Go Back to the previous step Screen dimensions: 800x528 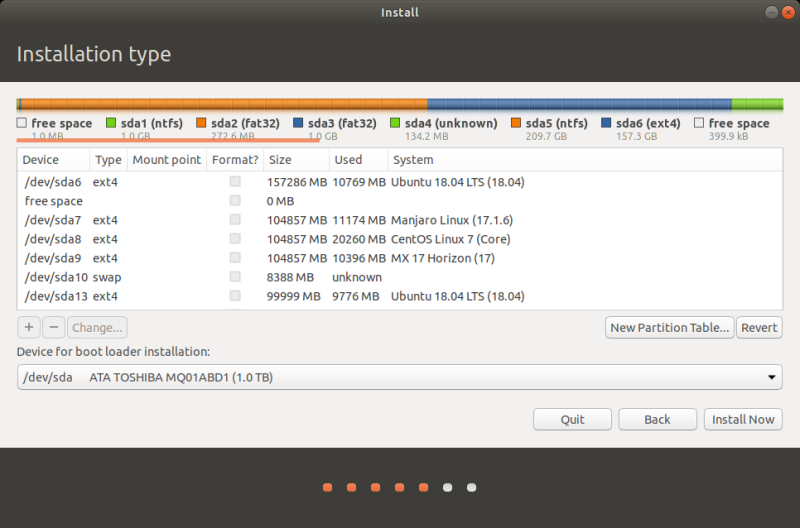pyautogui.click(x=657, y=419)
